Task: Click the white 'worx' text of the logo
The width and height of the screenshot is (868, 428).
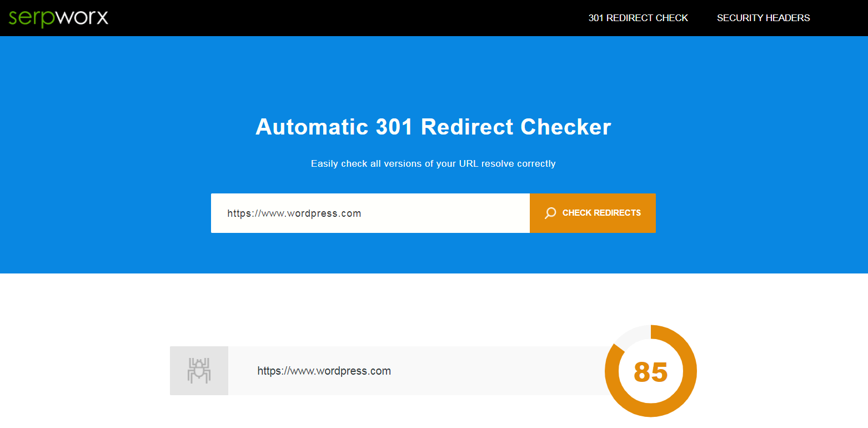Action: [83, 17]
